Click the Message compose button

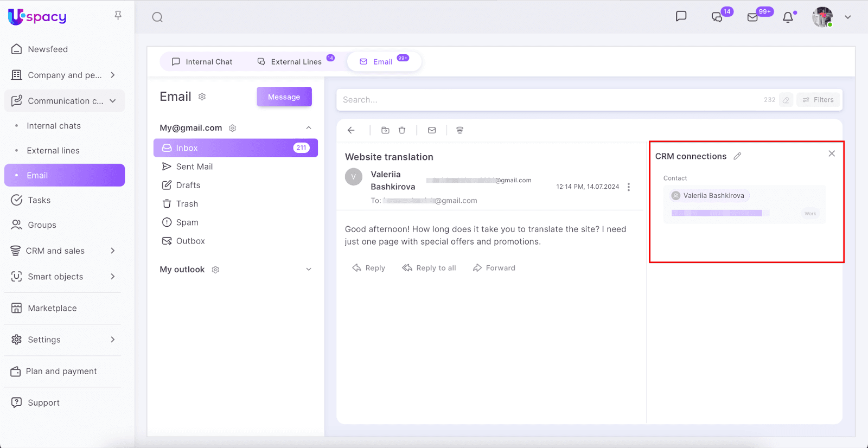point(284,97)
